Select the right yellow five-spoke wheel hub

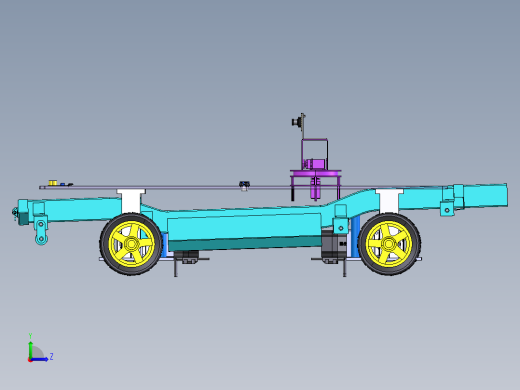[389, 244]
